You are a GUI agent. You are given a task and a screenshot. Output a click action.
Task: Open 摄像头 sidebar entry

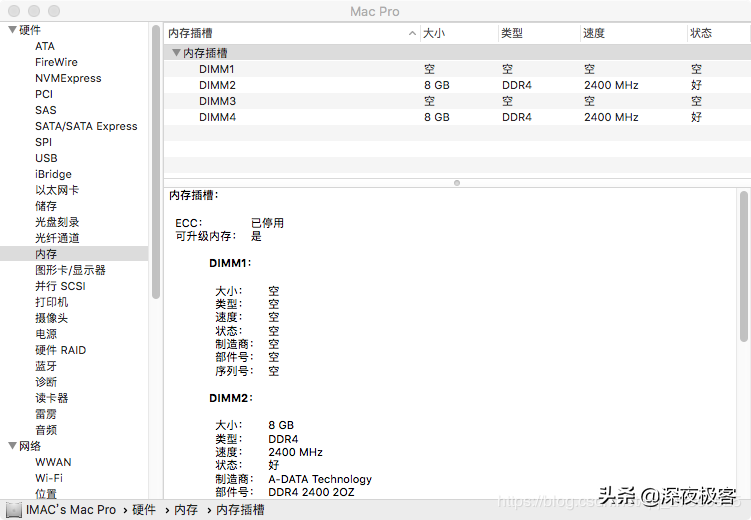coord(51,318)
